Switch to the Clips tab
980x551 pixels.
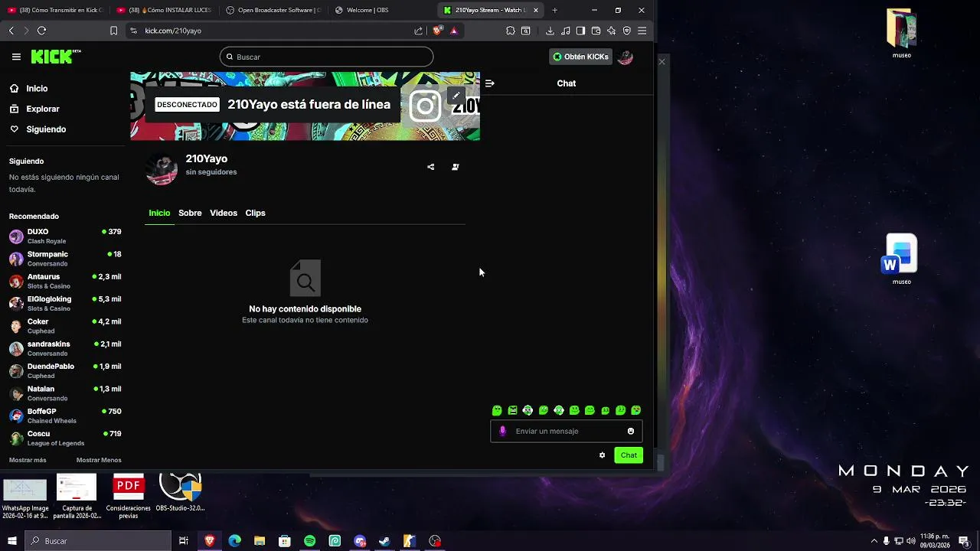(x=255, y=213)
